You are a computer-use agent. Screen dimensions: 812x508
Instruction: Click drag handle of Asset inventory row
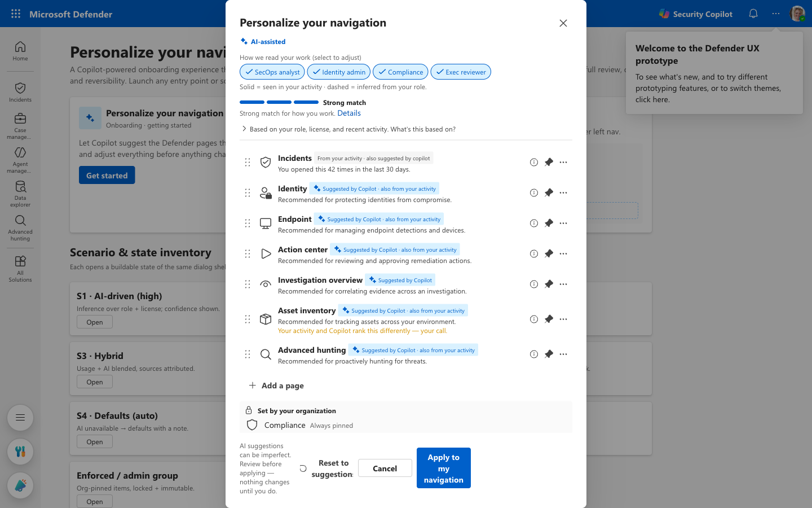pyautogui.click(x=248, y=319)
